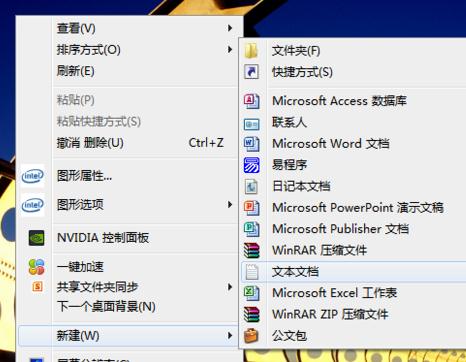Viewport: 466px width, 362px height.
Task: Click the Word document icon
Action: (x=251, y=144)
